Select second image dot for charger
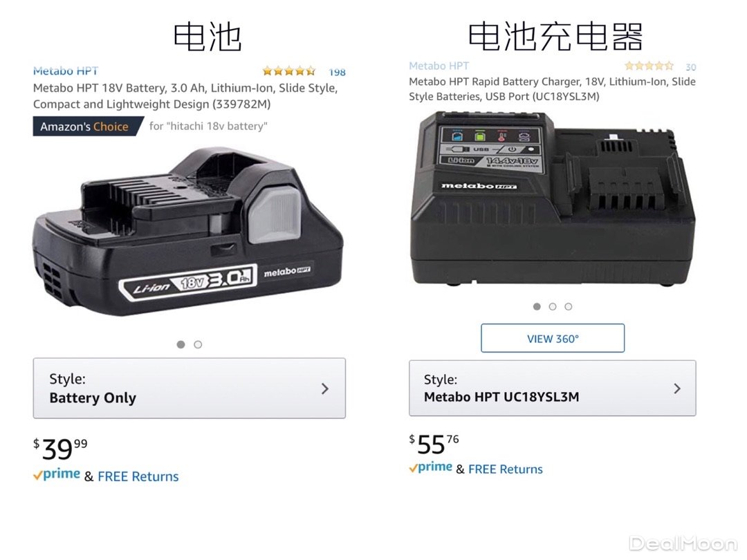The image size is (747, 560). pos(553,307)
